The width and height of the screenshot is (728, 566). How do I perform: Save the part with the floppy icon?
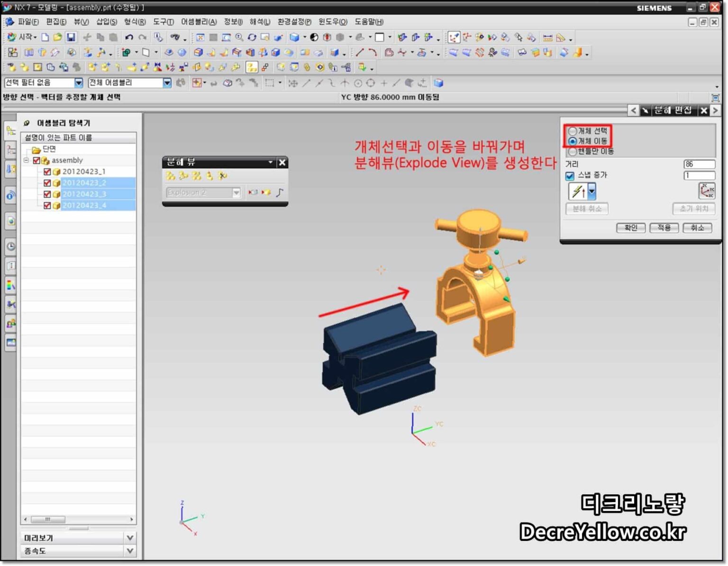pyautogui.click(x=71, y=37)
